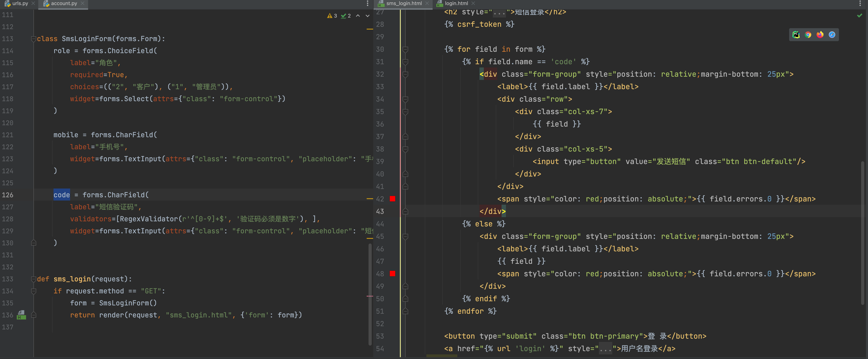The width and height of the screenshot is (868, 359).
Task: Collapse the sms_login function fold marker
Action: coord(33,279)
